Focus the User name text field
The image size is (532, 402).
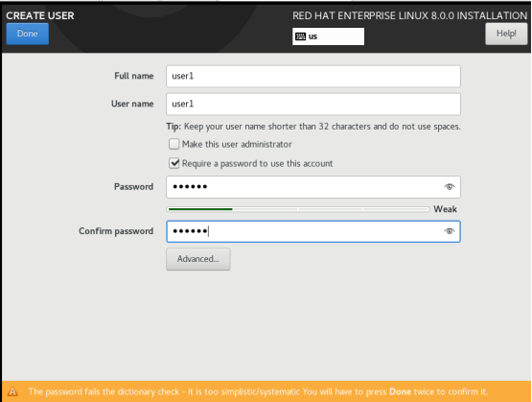click(313, 104)
